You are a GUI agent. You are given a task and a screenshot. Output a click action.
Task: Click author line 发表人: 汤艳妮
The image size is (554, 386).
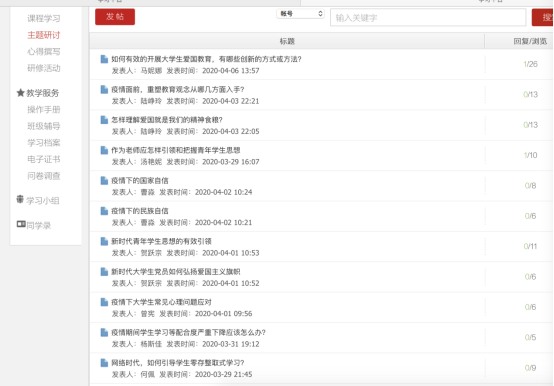137,162
